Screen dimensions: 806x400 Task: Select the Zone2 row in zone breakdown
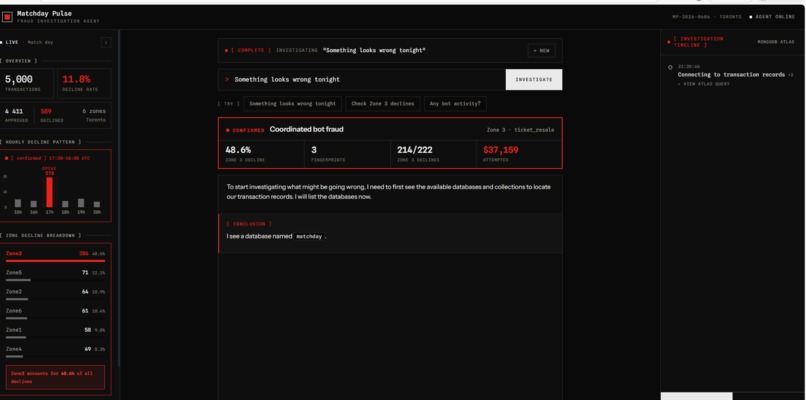56,294
